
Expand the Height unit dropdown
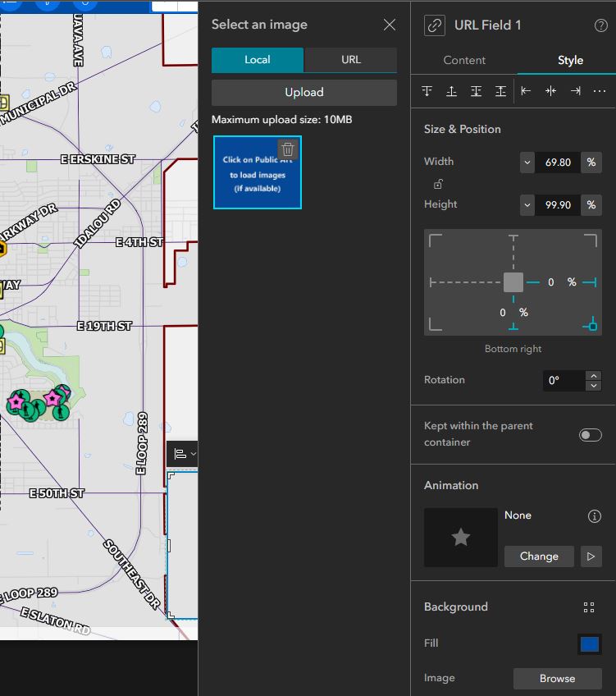pos(591,204)
